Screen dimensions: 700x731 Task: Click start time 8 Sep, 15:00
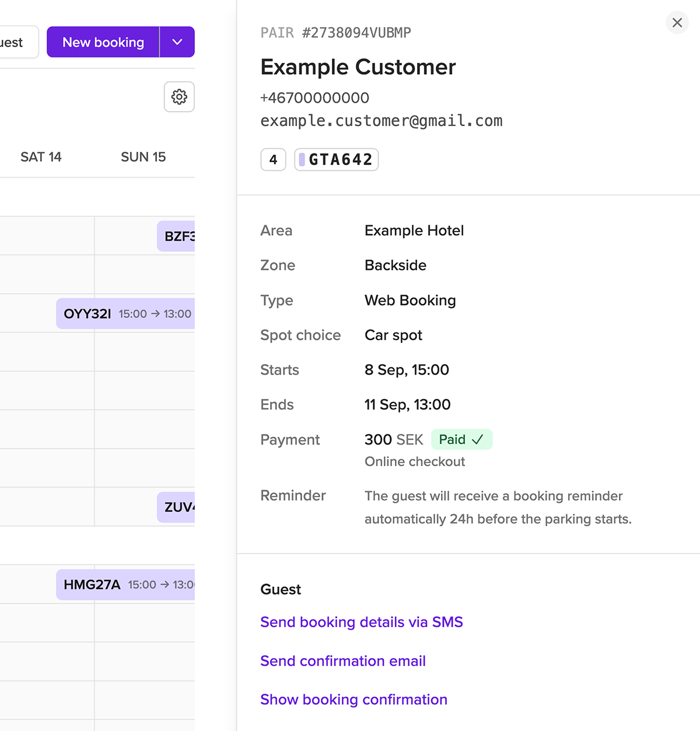coord(407,370)
